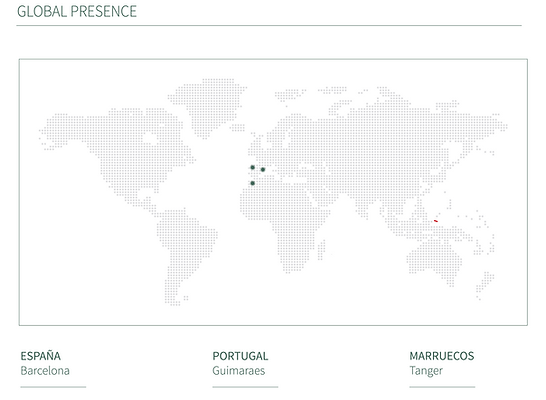Click the Guimaraes city text
Image resolution: width=546 pixels, height=400 pixels.
239,370
